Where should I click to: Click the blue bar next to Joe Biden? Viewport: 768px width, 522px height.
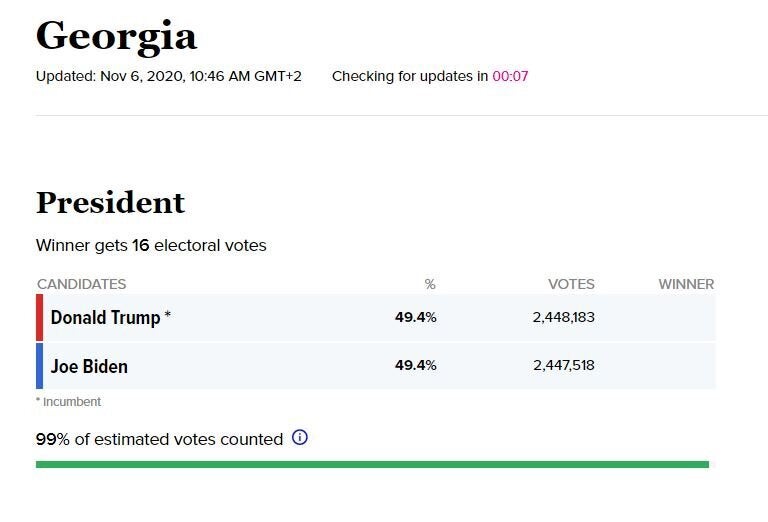[x=40, y=366]
